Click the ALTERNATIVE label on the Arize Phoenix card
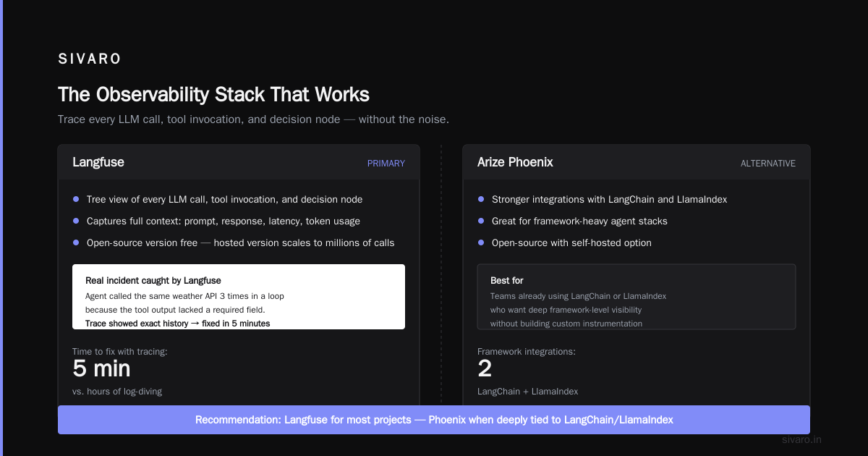This screenshot has width=868, height=456. [x=768, y=164]
